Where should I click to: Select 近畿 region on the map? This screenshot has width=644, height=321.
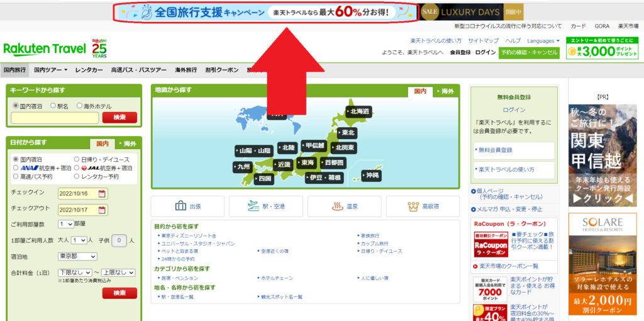point(284,164)
